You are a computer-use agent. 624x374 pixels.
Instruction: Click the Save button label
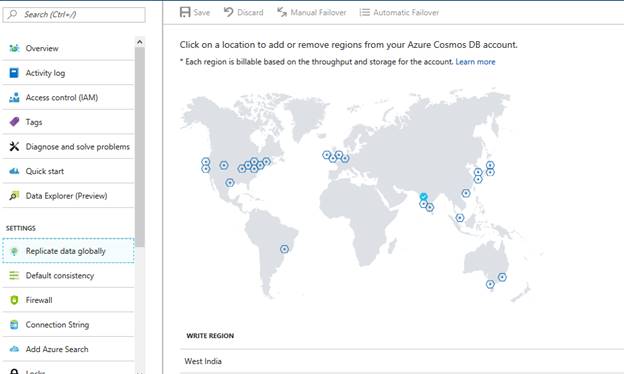[x=202, y=12]
